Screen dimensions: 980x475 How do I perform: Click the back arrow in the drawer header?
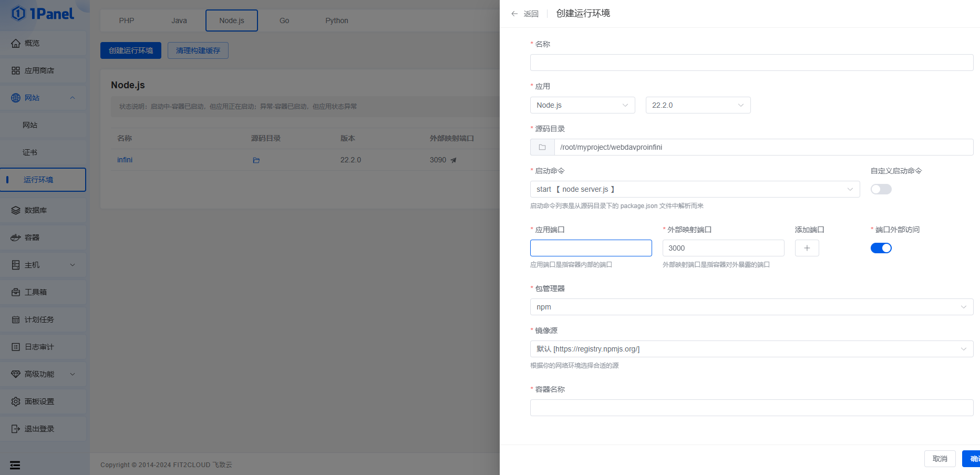pyautogui.click(x=515, y=14)
